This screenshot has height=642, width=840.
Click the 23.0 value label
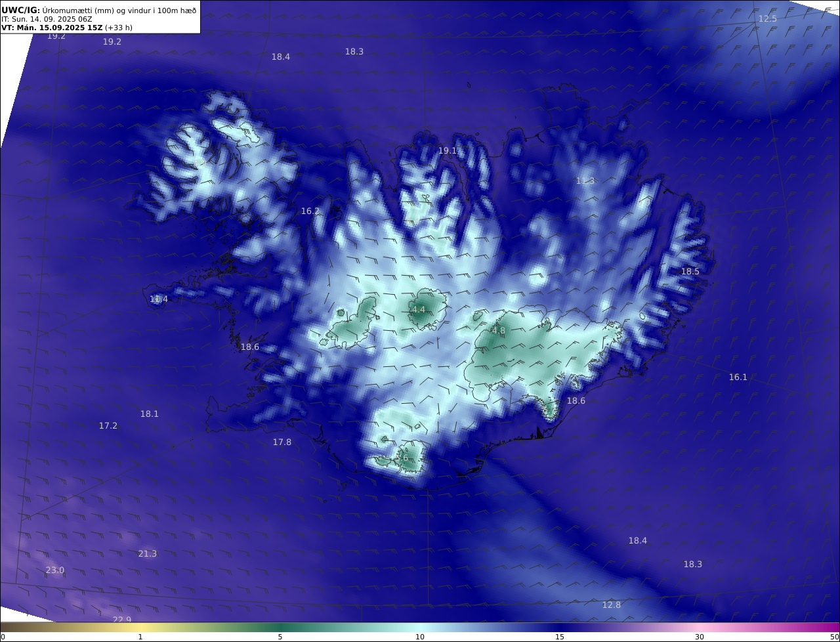[x=55, y=570]
